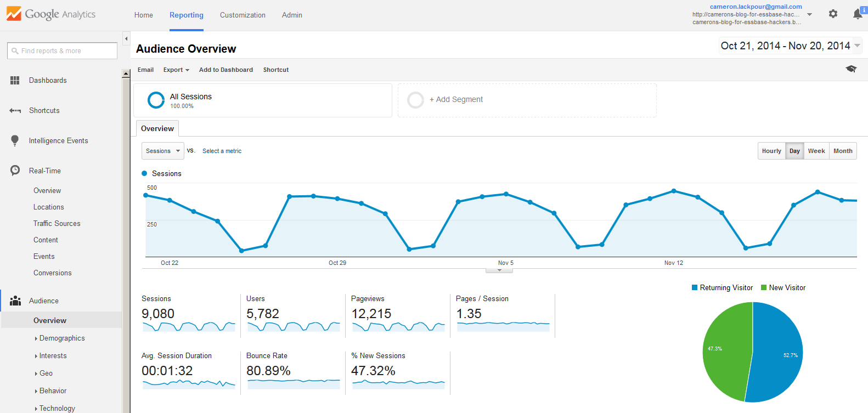
Task: Click Add to Dashboard button
Action: tap(226, 70)
